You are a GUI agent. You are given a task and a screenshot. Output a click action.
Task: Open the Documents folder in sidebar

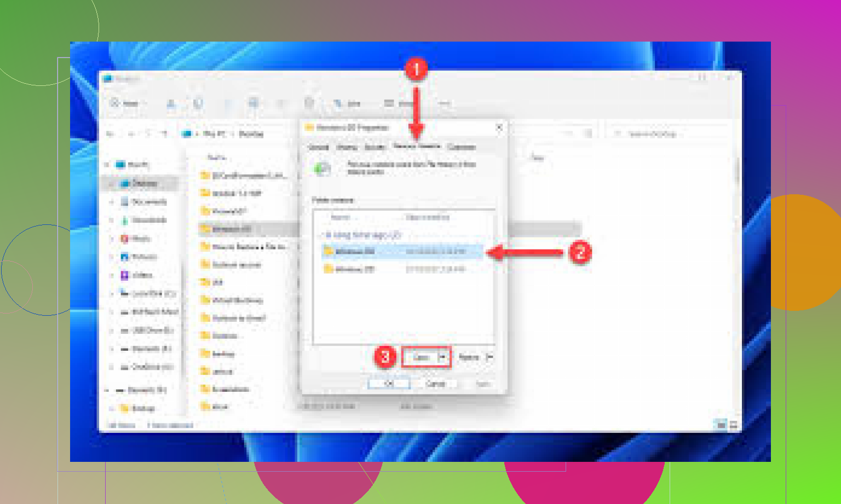tap(148, 202)
